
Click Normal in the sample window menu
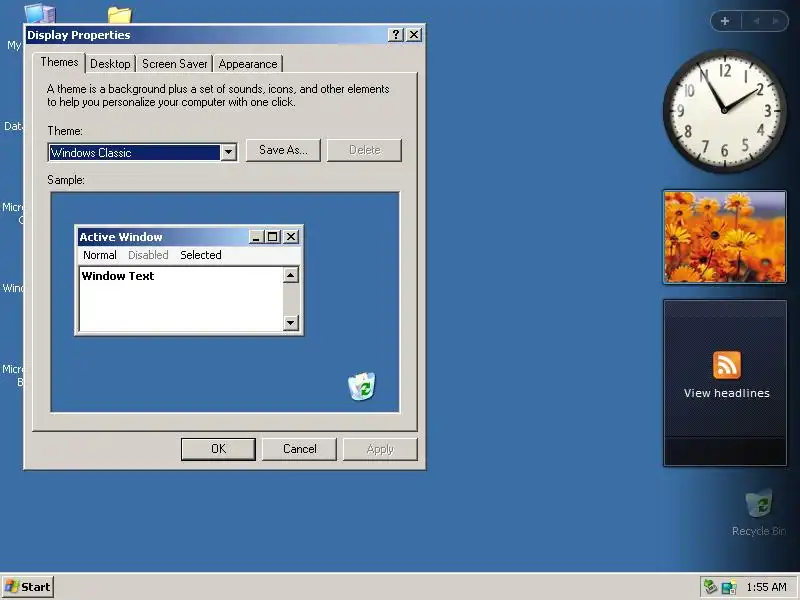(x=100, y=255)
